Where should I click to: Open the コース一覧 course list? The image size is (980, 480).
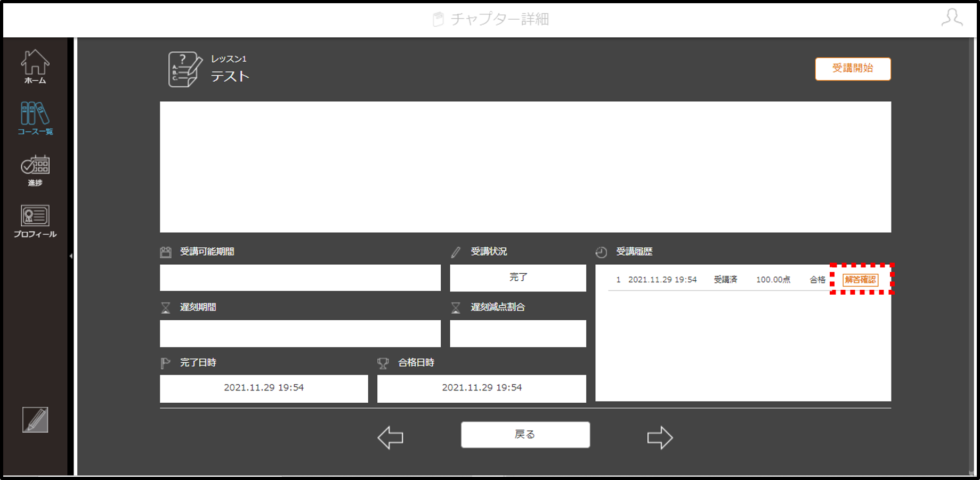click(x=35, y=118)
